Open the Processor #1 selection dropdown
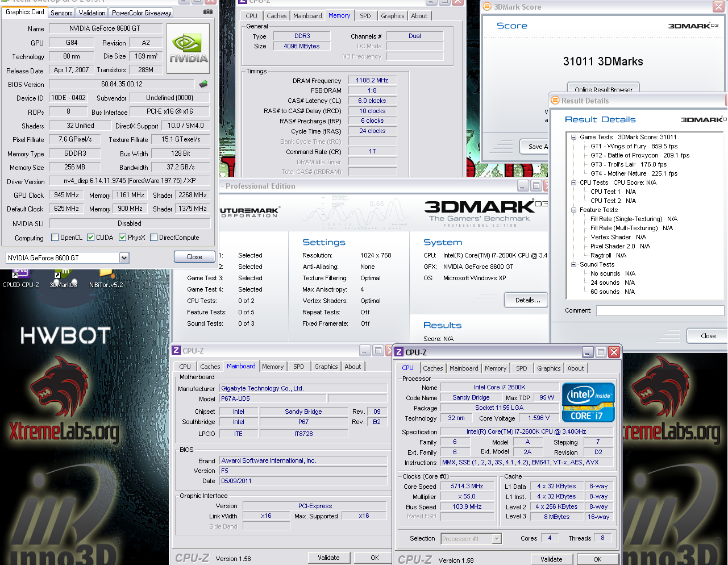This screenshot has height=565, width=728. [497, 539]
